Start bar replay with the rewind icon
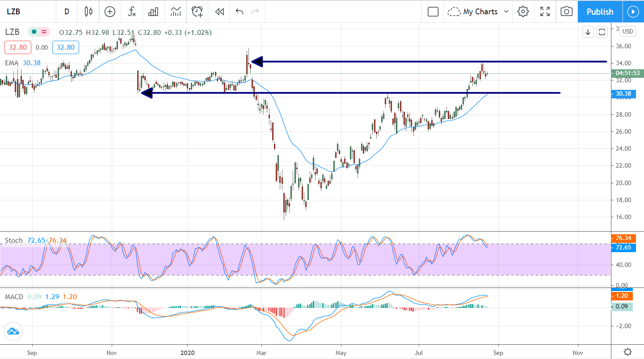This screenshot has width=644, height=359. click(219, 12)
